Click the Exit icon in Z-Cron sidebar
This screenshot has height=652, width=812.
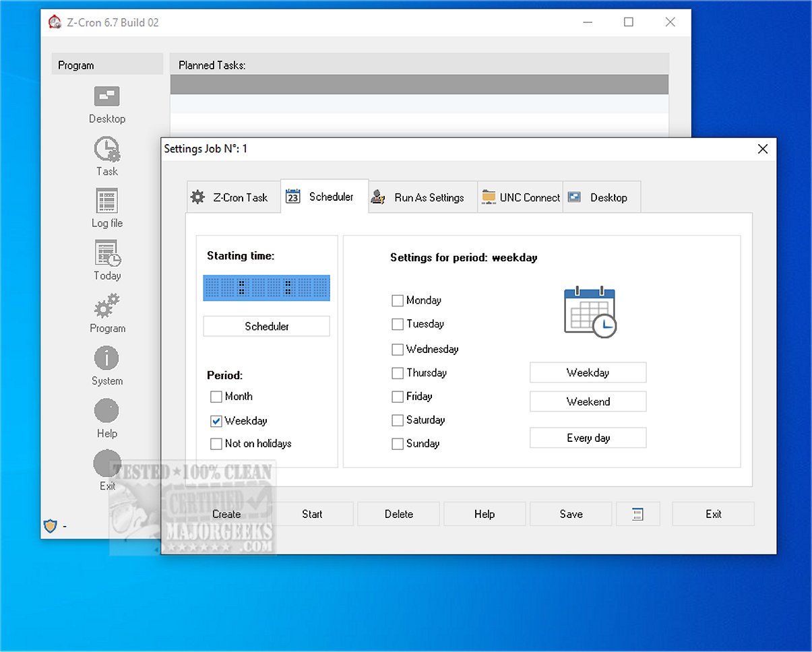coord(107,463)
